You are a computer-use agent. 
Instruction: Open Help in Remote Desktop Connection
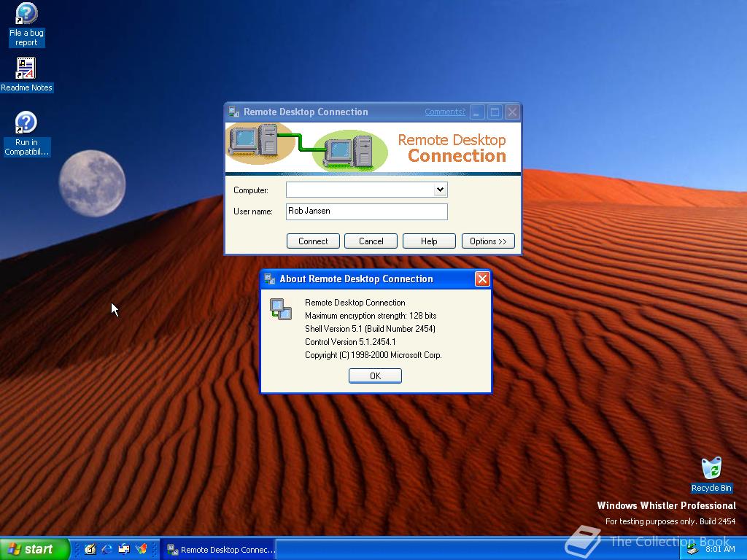point(429,241)
